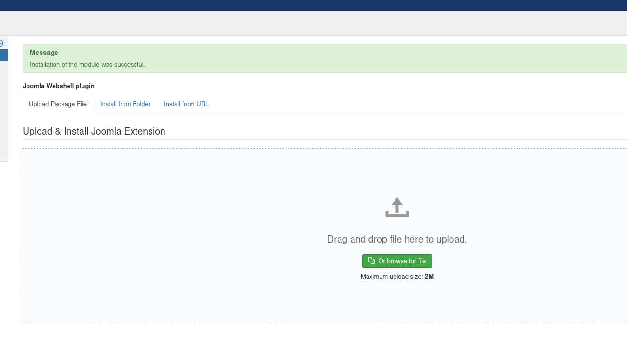This screenshot has width=627, height=364.
Task: Click the gray upload arrow icon
Action: coord(397,207)
